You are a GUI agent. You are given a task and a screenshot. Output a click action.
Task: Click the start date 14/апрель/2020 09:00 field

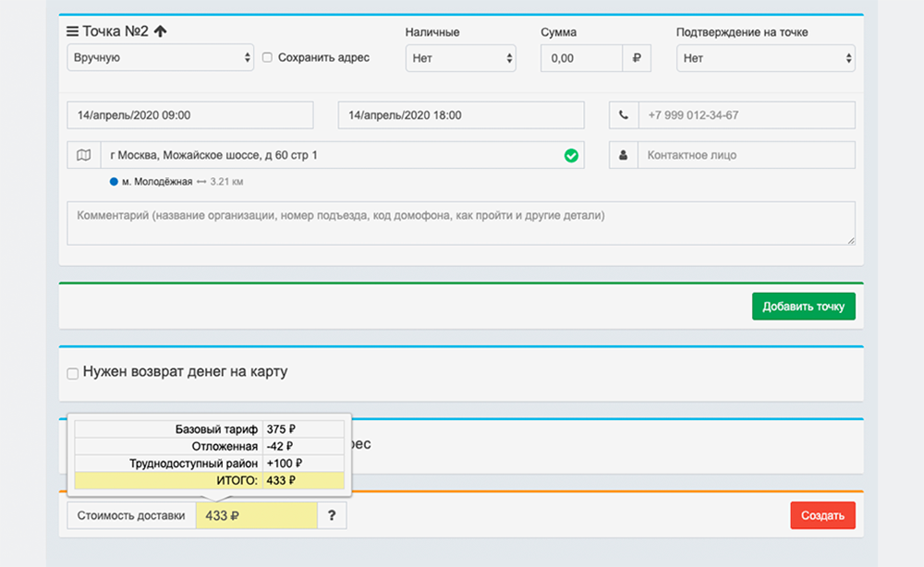(x=190, y=115)
